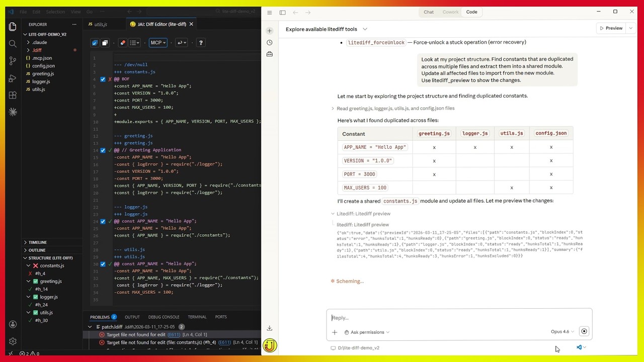The width and height of the screenshot is (644, 362).
Task: Open the help question mark in diff toolbar
Action: (201, 43)
